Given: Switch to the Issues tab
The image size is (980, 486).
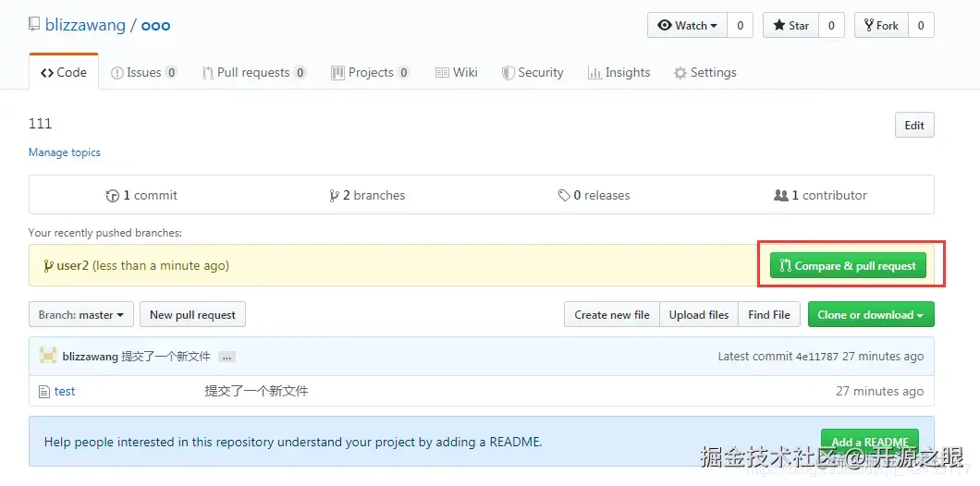Looking at the screenshot, I should coord(144,73).
